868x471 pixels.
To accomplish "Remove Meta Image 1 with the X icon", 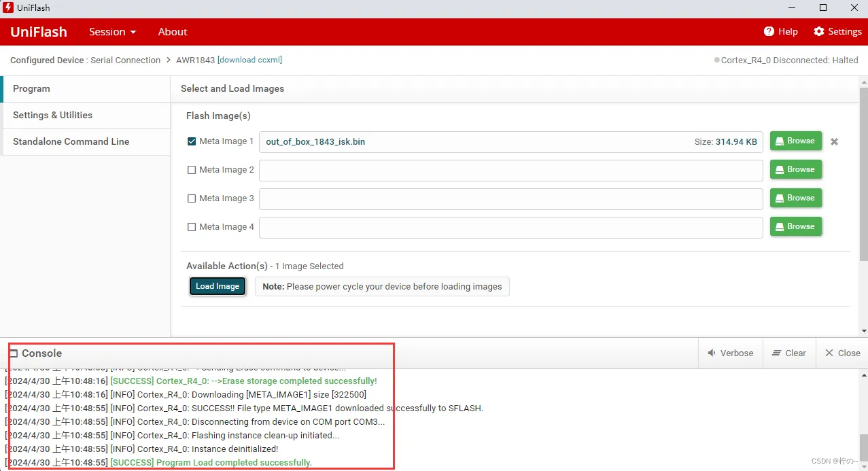I will [835, 142].
